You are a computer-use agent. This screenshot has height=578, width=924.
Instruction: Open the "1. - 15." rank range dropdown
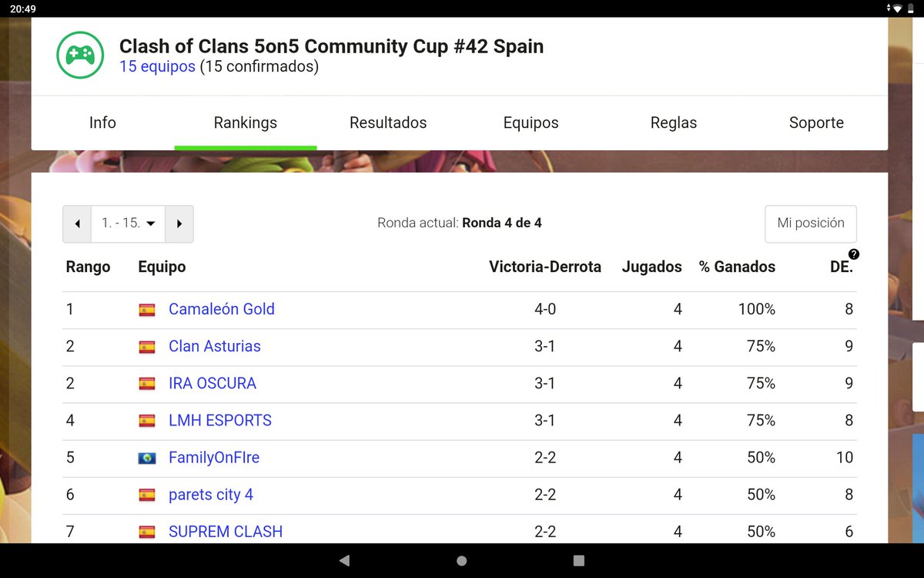[x=128, y=223]
